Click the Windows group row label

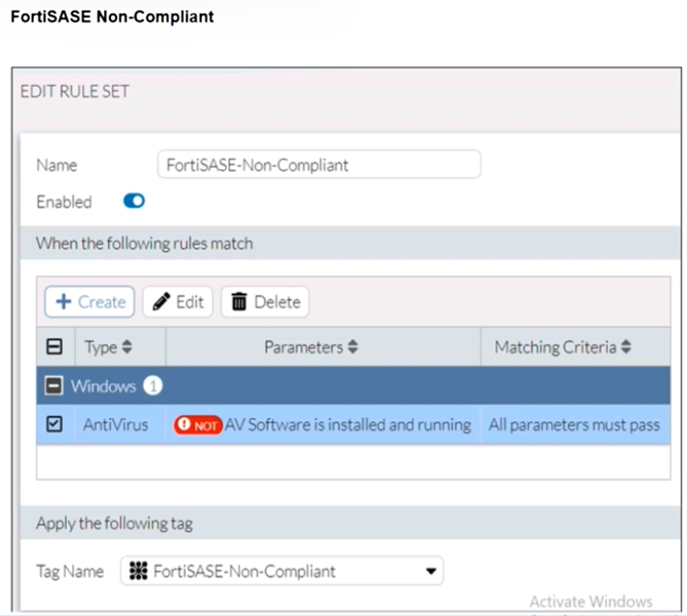[102, 386]
